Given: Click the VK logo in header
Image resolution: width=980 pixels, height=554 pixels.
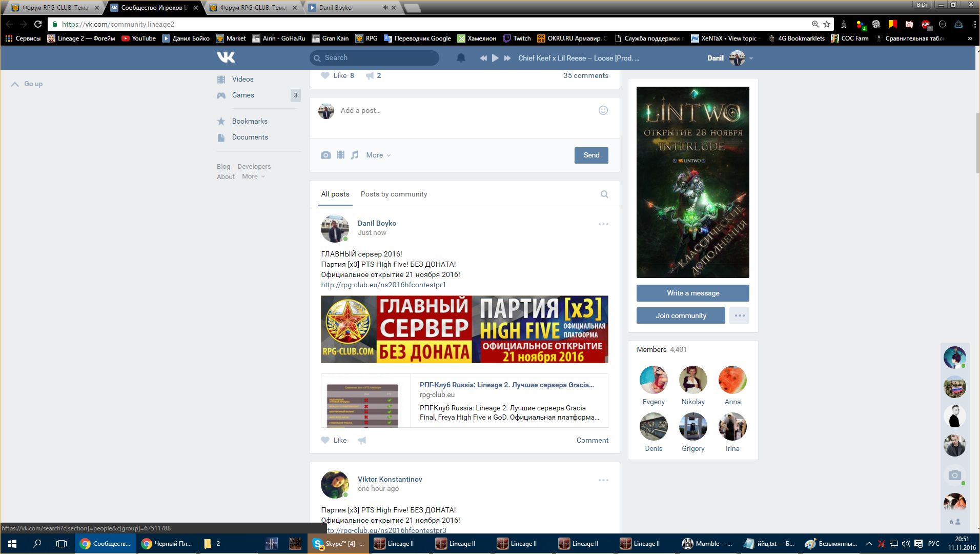Looking at the screenshot, I should point(226,57).
